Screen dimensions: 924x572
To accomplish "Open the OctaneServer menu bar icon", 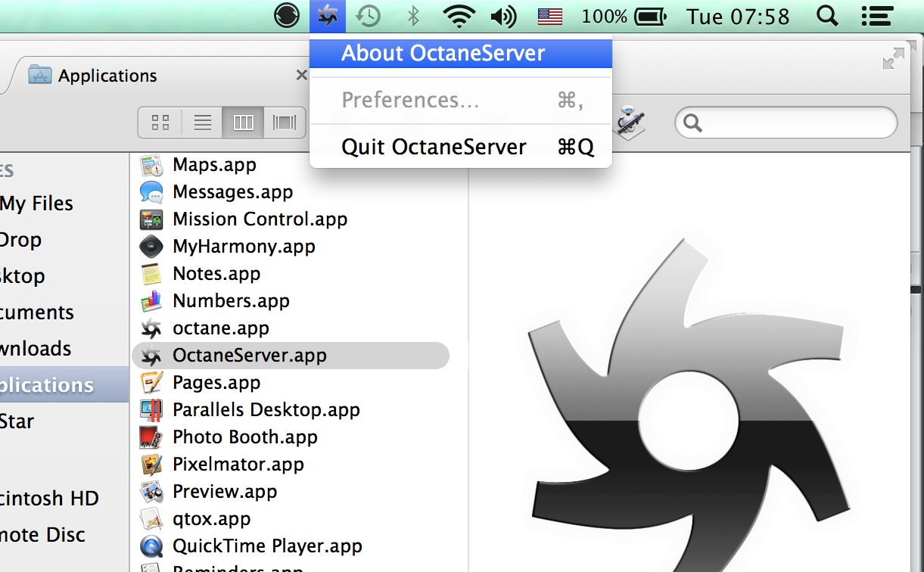I will pyautogui.click(x=328, y=16).
